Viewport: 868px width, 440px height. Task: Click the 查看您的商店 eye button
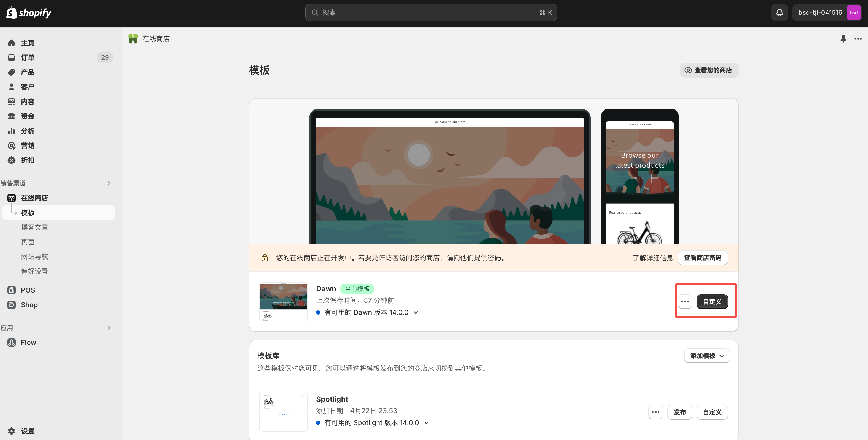point(709,70)
